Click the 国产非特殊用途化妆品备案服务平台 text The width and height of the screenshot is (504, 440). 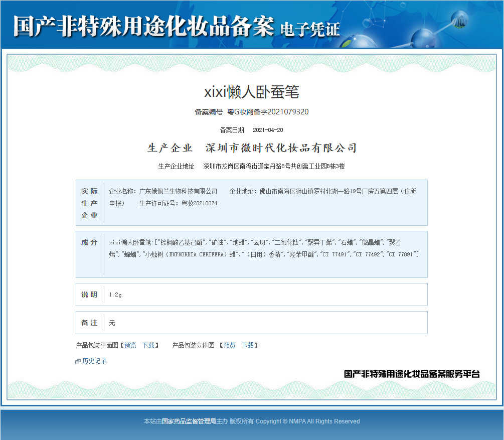(412, 374)
